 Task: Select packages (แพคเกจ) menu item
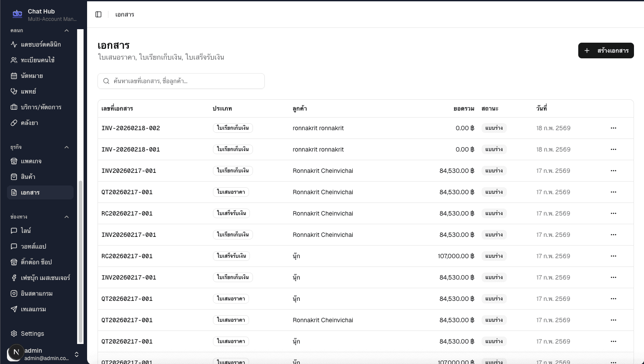tap(31, 161)
